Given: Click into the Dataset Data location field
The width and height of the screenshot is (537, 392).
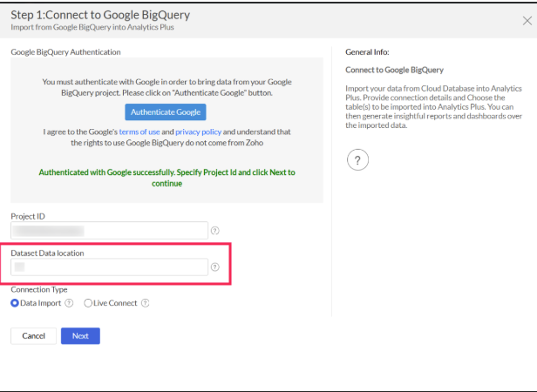Looking at the screenshot, I should click(109, 267).
